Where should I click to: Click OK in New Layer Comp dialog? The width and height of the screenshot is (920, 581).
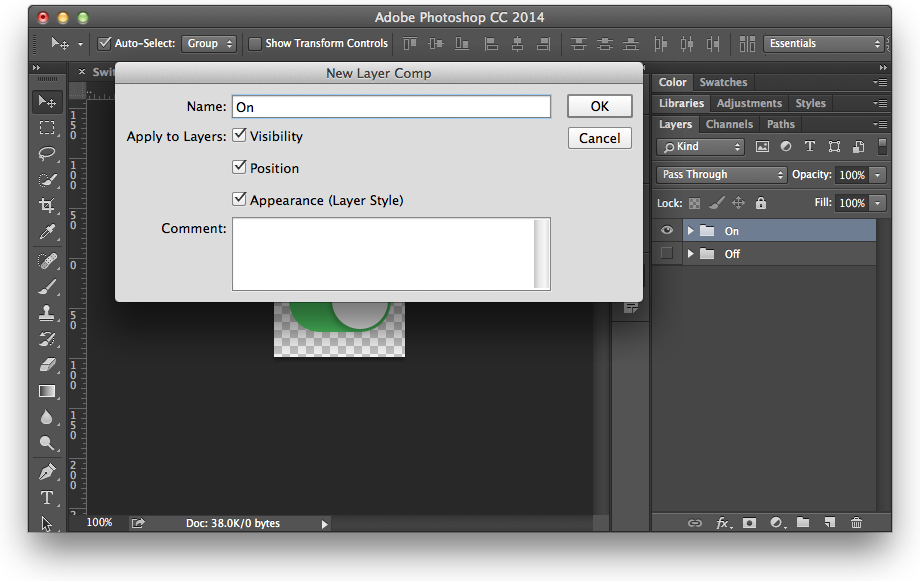point(600,106)
